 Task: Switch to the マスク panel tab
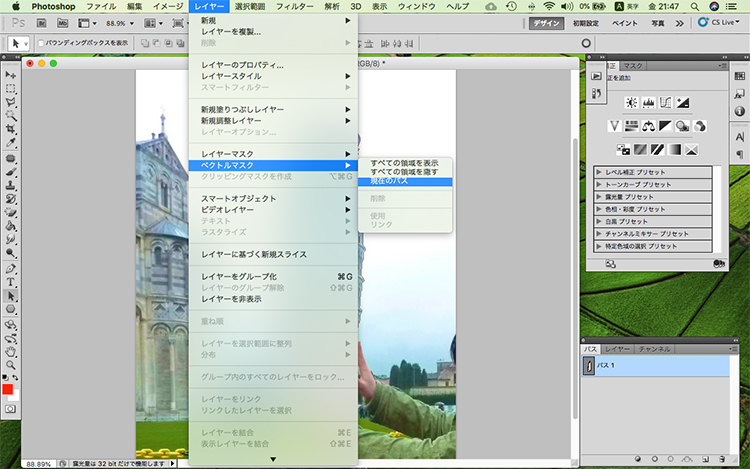[x=632, y=66]
